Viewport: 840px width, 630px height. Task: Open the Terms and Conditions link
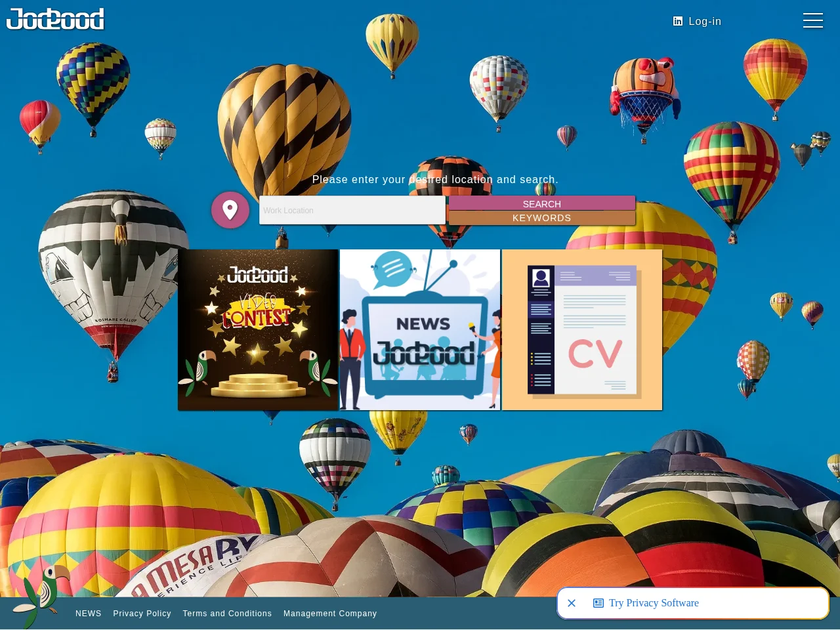pos(227,614)
